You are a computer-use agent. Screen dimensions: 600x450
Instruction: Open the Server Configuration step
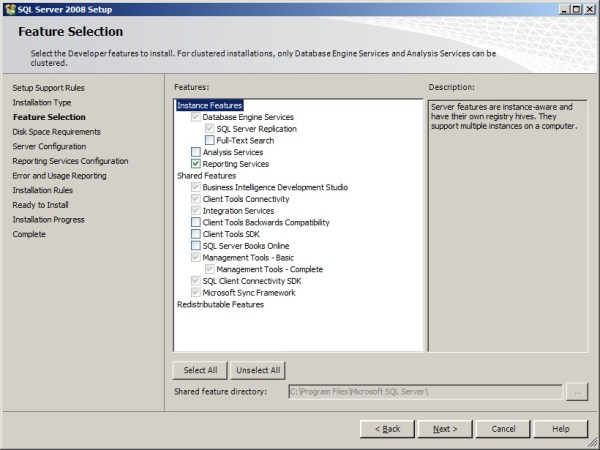pos(49,146)
